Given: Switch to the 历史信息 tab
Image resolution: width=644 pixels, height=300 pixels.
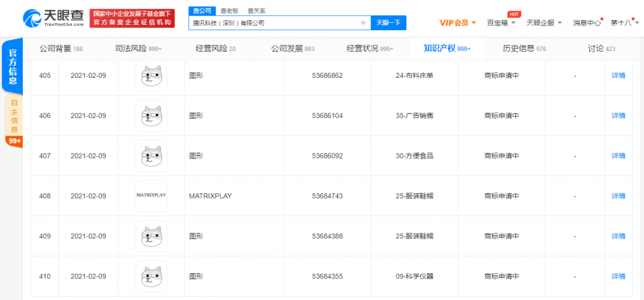Looking at the screenshot, I should (x=524, y=48).
